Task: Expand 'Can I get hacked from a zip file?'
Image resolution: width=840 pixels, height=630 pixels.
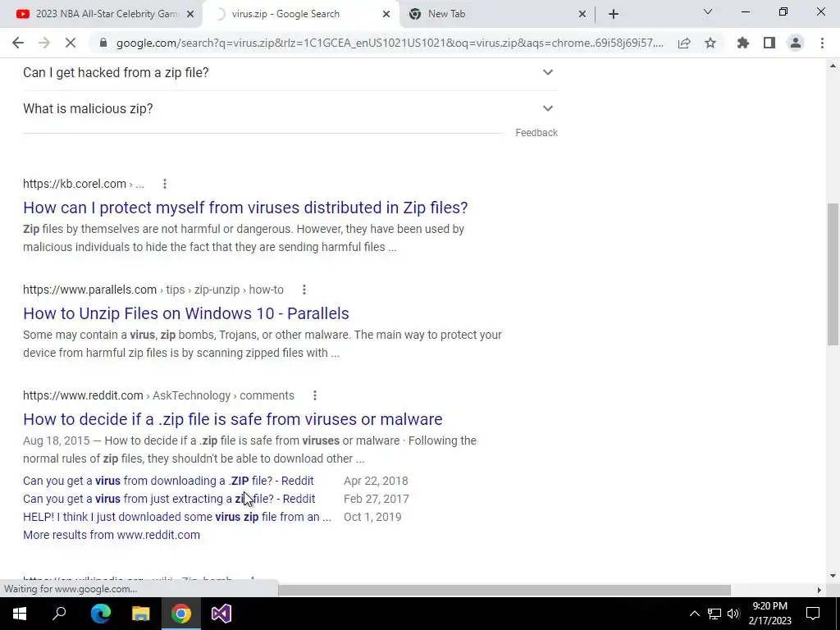Action: tap(290, 72)
